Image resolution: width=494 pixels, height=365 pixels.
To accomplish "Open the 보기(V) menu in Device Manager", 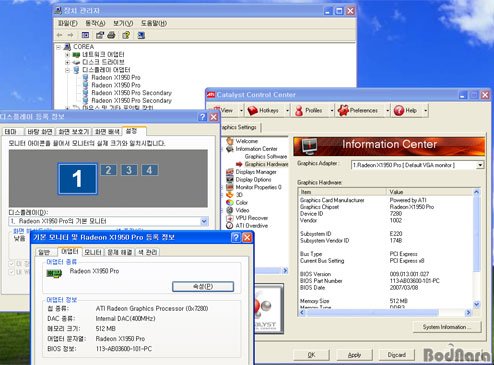I will 123,23.
